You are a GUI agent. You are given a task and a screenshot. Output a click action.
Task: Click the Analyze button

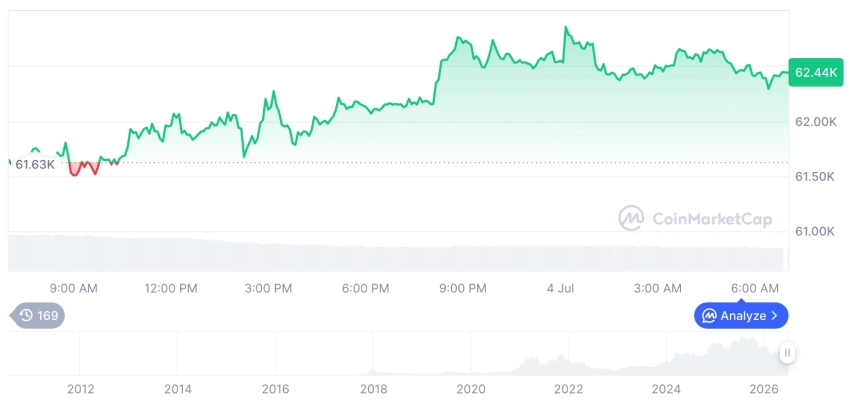click(741, 315)
